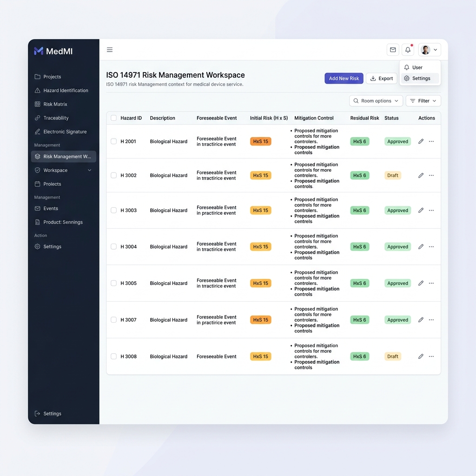Edit row H 3004 with pencil icon

click(x=421, y=247)
